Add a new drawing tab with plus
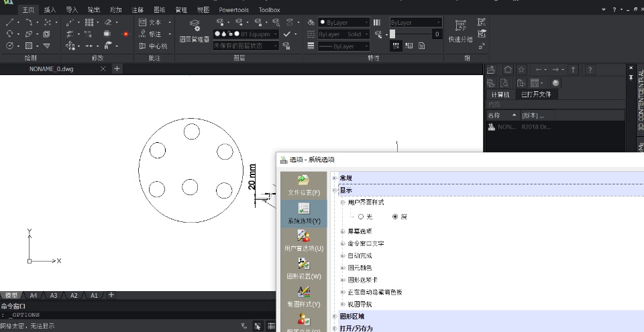 pyautogui.click(x=117, y=68)
